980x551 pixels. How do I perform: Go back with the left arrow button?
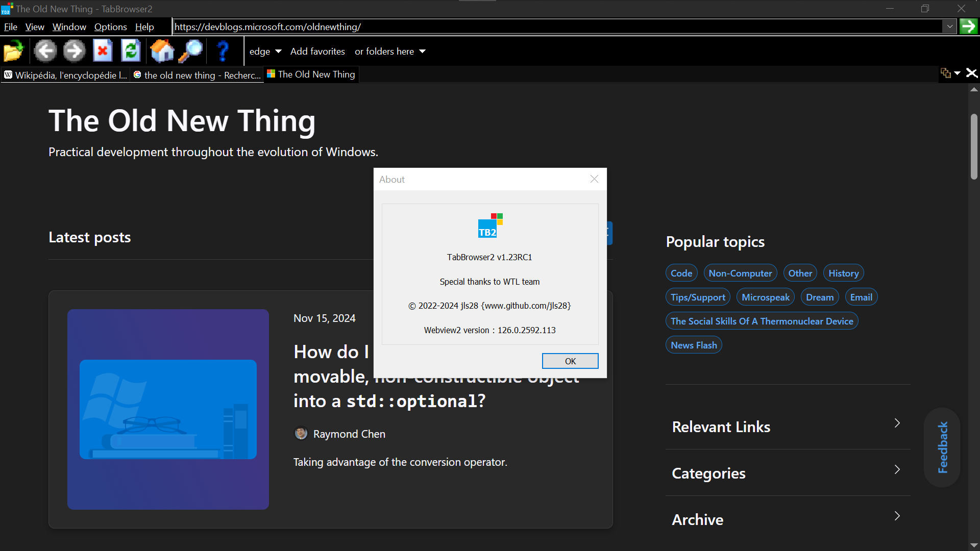45,51
